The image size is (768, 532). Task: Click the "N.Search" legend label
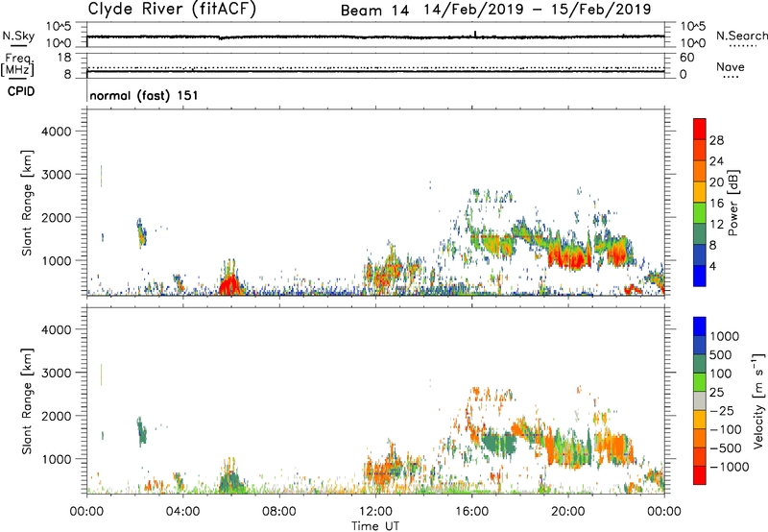point(741,36)
